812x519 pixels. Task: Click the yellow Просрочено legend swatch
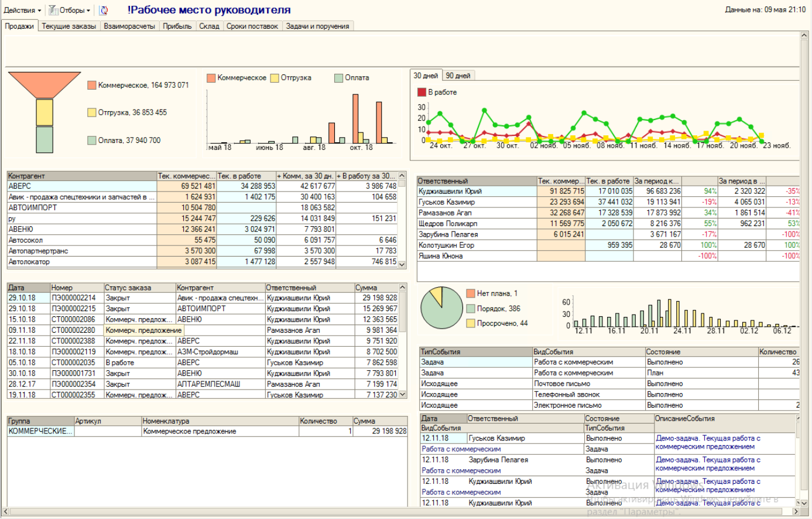470,323
